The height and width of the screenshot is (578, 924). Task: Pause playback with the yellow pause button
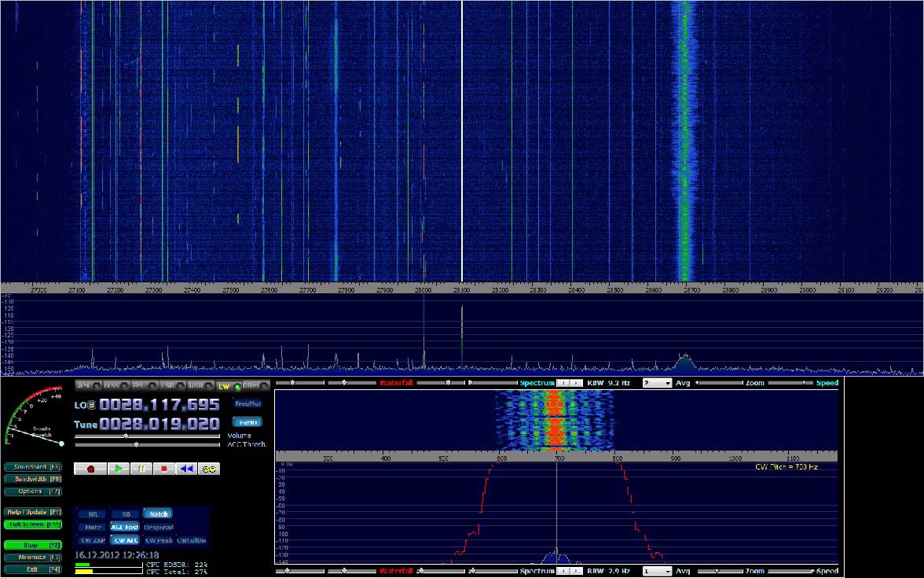(141, 469)
